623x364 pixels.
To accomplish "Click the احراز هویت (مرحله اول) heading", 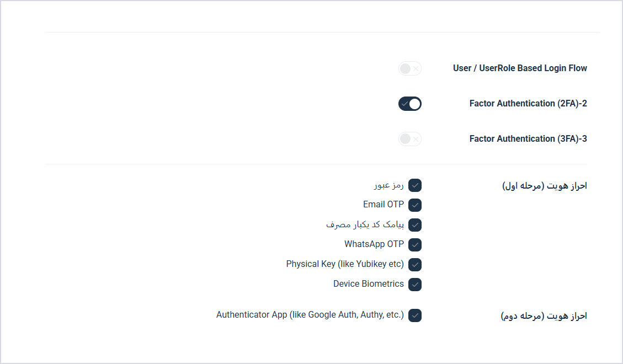I will pyautogui.click(x=545, y=186).
